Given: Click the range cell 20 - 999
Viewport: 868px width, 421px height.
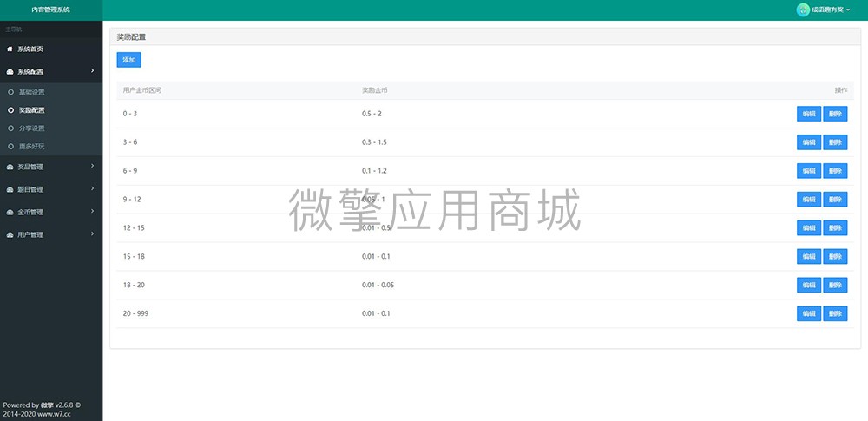Looking at the screenshot, I should (135, 313).
